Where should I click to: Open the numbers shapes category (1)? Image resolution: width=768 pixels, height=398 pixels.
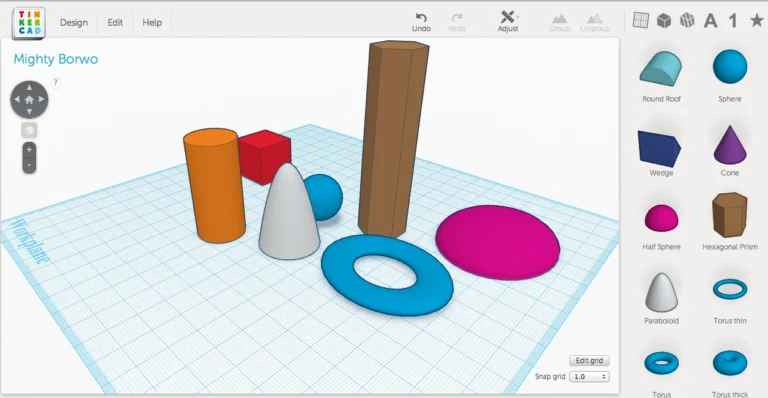[x=733, y=21]
